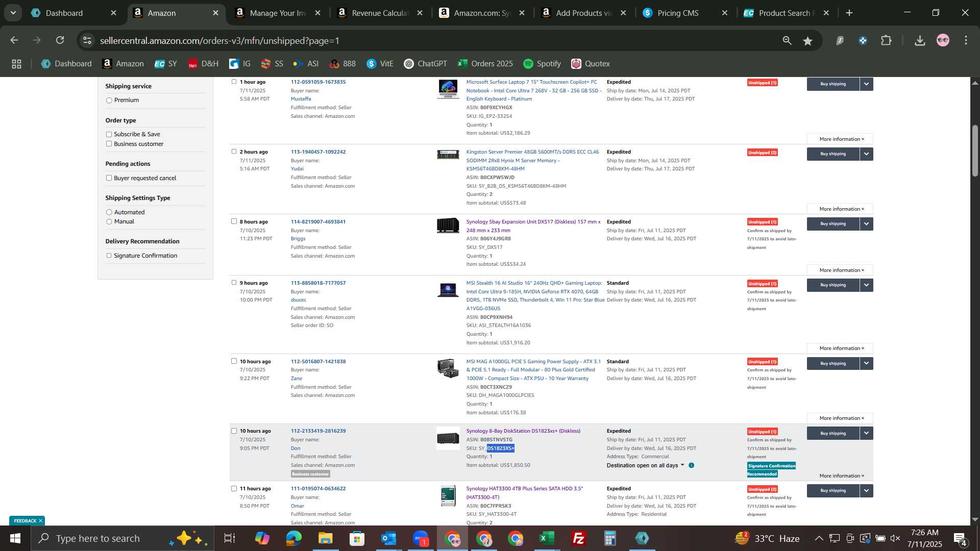Screen dimensions: 980x551
Task: Click the browser address bar URL
Action: tap(219, 41)
